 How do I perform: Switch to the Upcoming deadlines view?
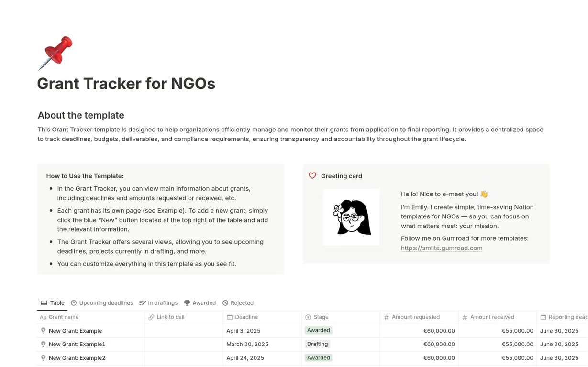(x=102, y=303)
